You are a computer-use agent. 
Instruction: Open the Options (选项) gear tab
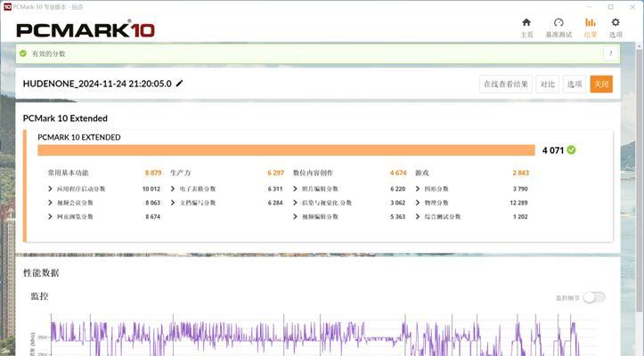(615, 28)
